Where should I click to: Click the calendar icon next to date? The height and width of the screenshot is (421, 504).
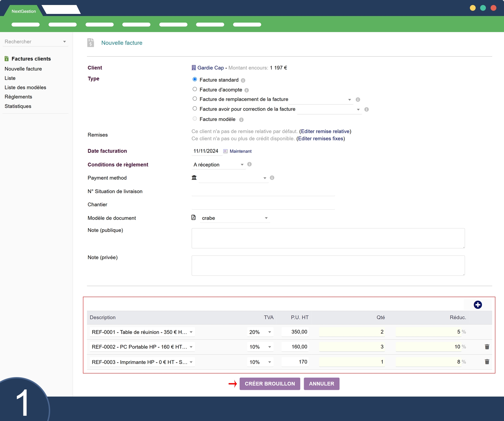[x=225, y=151]
